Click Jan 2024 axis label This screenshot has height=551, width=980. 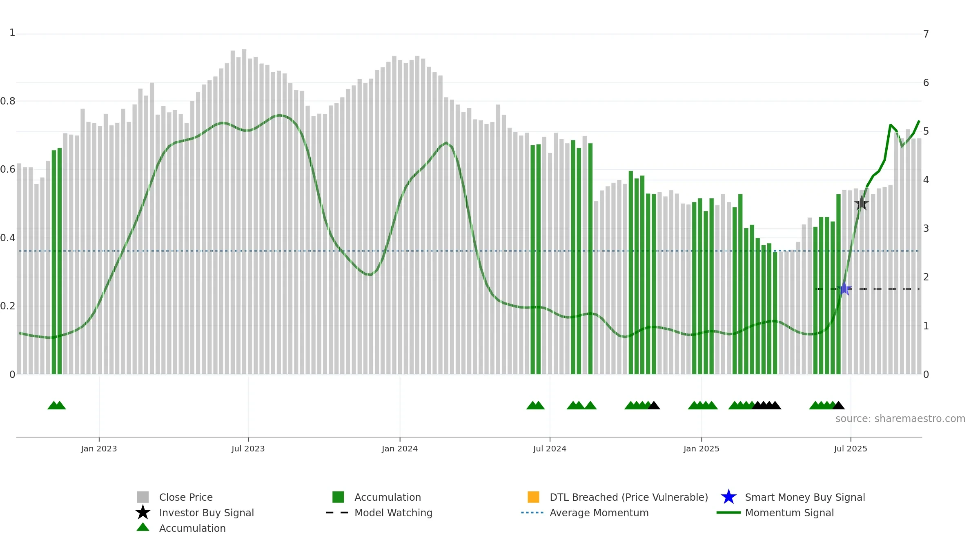(x=400, y=449)
